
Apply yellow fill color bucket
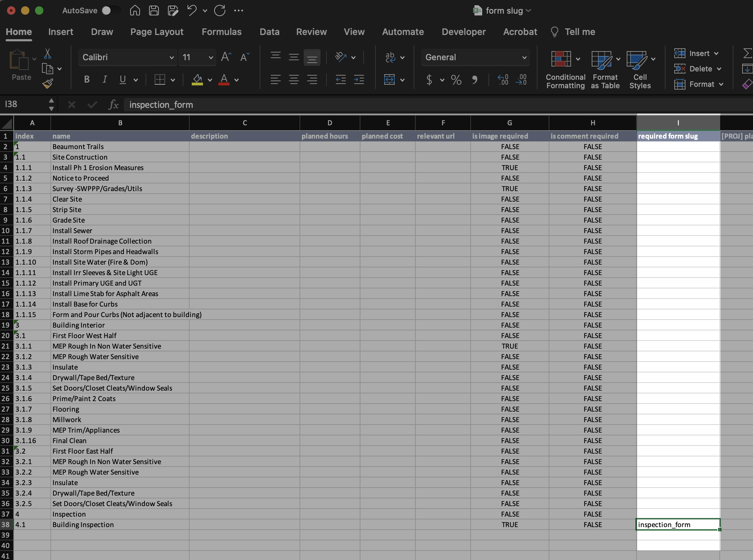197,80
